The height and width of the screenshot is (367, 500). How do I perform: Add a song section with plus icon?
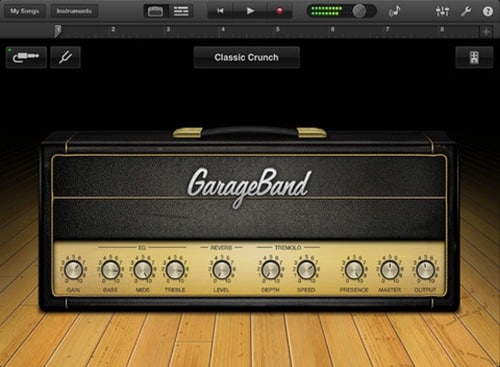click(x=486, y=32)
